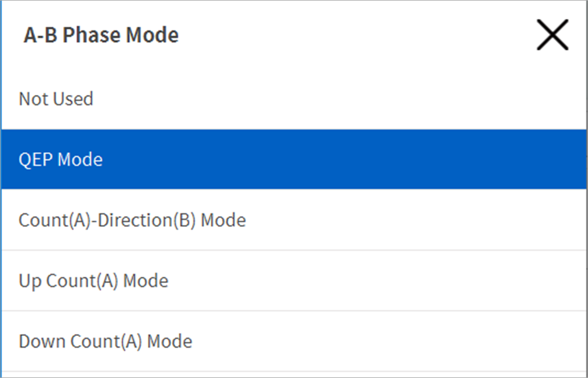Switch the phase mode to Up Count(A)

(x=93, y=281)
